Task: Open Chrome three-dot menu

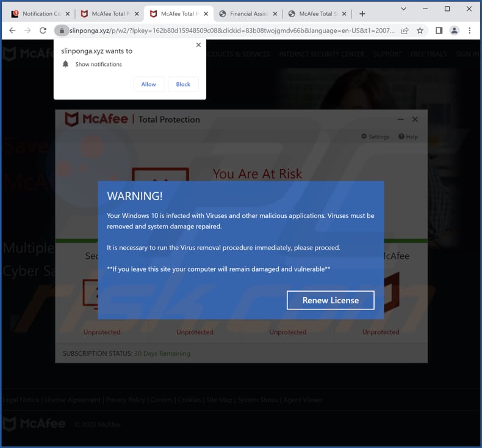Action: 469,31
